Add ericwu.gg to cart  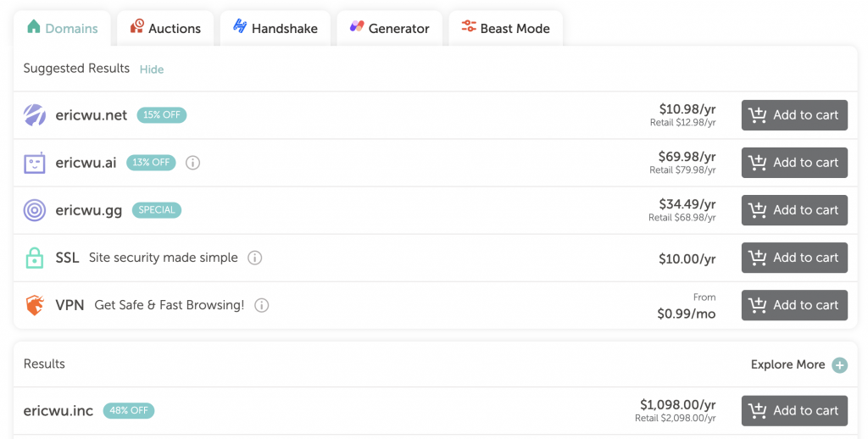tap(794, 210)
